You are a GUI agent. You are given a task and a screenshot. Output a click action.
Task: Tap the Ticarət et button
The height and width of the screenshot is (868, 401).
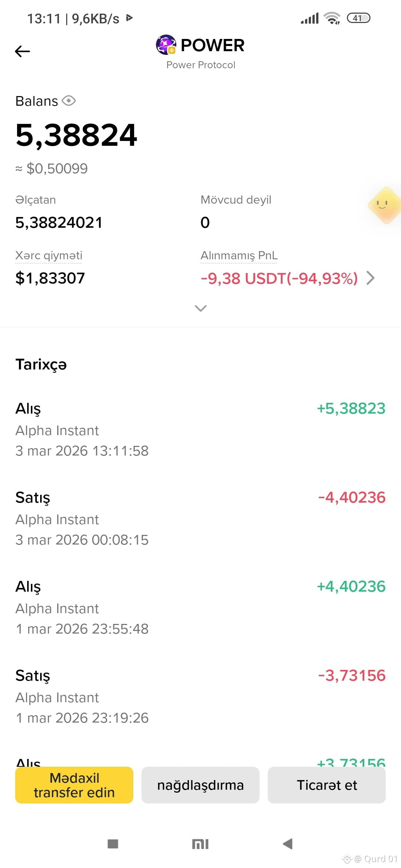tap(327, 785)
